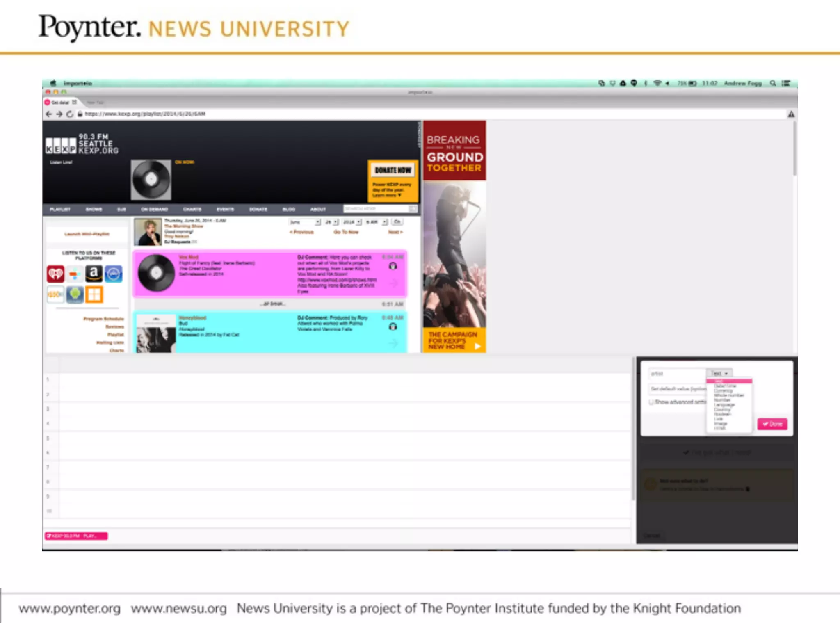The image size is (840, 630).
Task: Open the June month dropdown
Action: 305,222
